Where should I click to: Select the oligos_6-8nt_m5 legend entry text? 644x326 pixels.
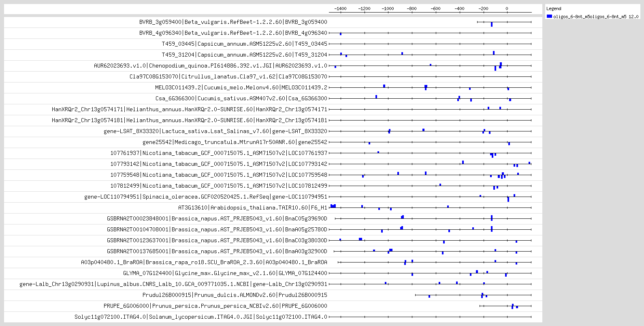[x=596, y=17]
